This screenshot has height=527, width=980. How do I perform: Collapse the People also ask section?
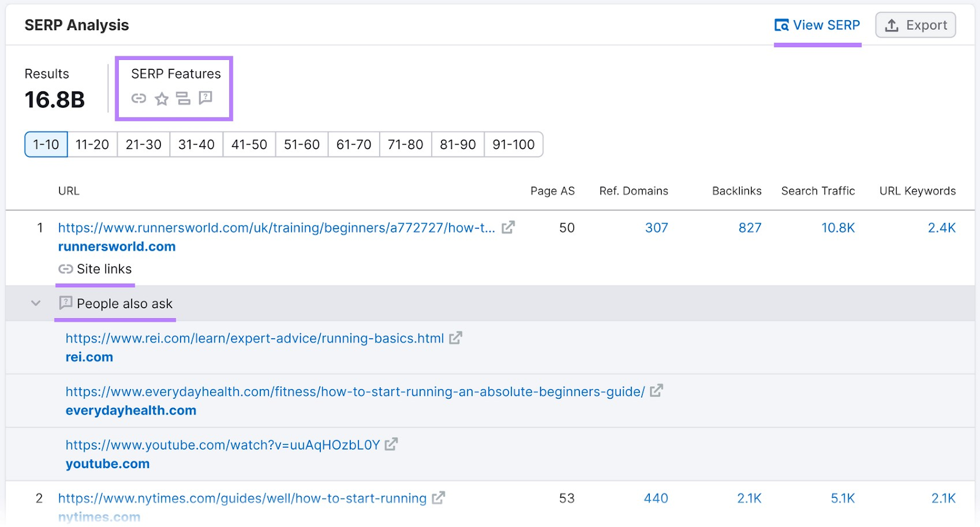click(x=36, y=303)
